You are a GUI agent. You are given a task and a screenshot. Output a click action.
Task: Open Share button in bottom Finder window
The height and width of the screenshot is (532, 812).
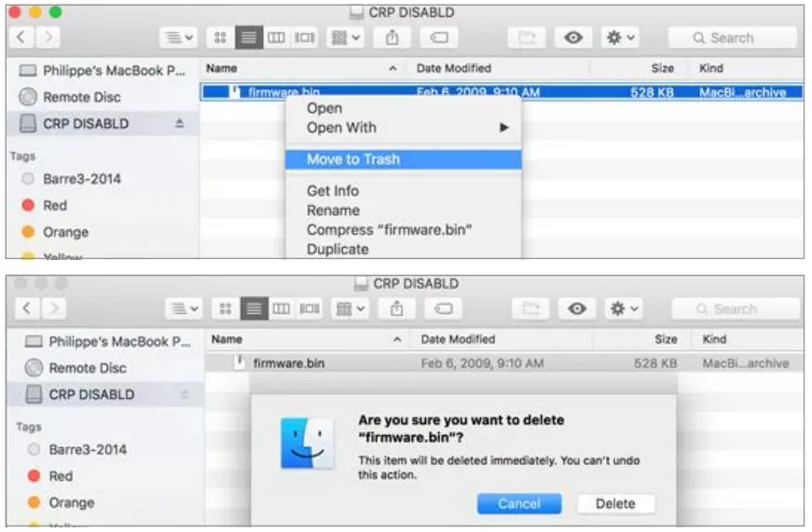coord(397,308)
